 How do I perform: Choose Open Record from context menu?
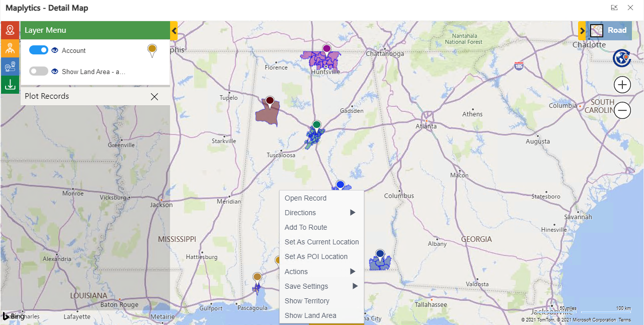[x=305, y=198]
